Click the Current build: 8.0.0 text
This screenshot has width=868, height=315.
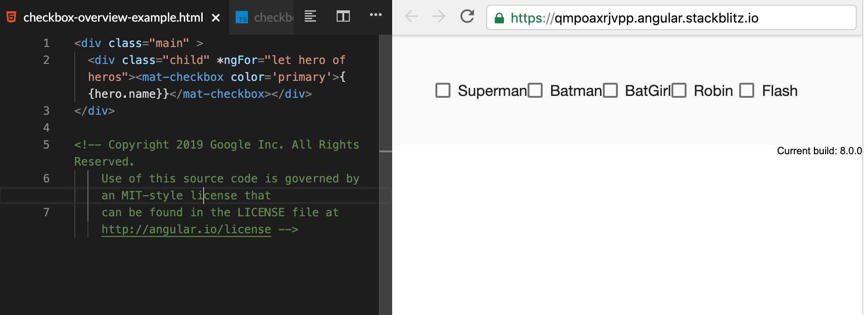(x=819, y=151)
